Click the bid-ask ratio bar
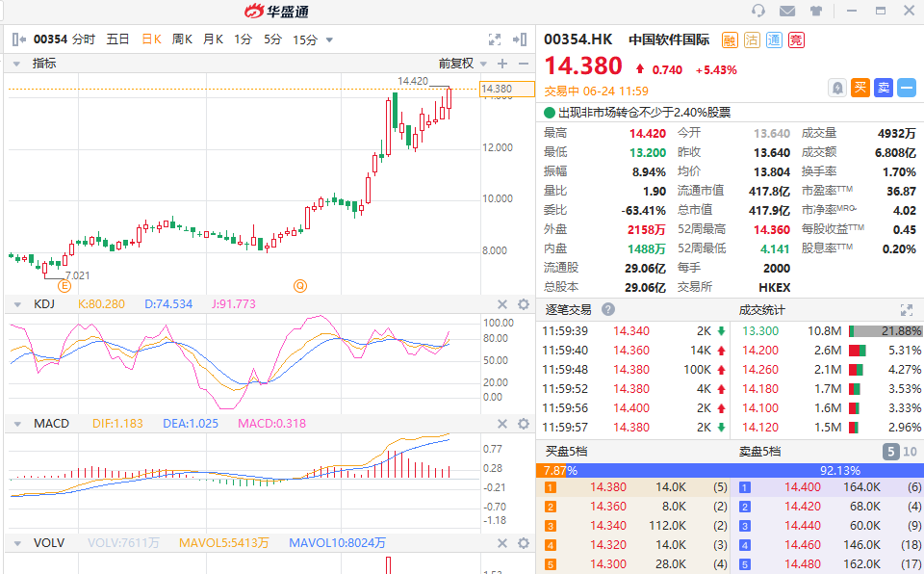924x574 pixels. tap(728, 470)
